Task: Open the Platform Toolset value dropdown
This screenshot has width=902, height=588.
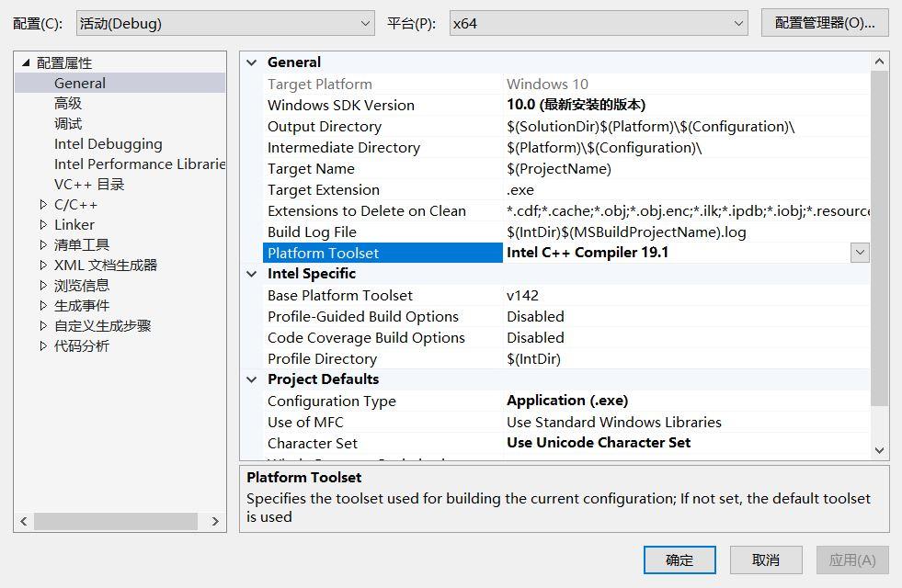Action: tap(861, 252)
